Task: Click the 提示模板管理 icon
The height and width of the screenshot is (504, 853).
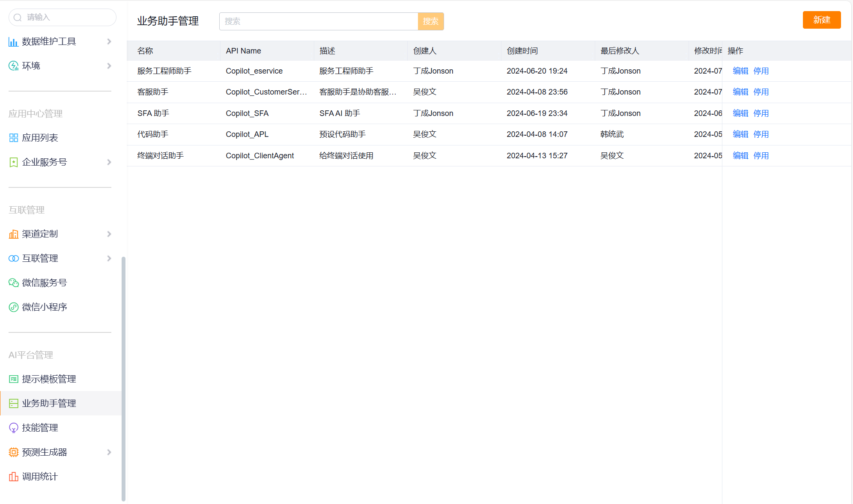Action: tap(13, 379)
